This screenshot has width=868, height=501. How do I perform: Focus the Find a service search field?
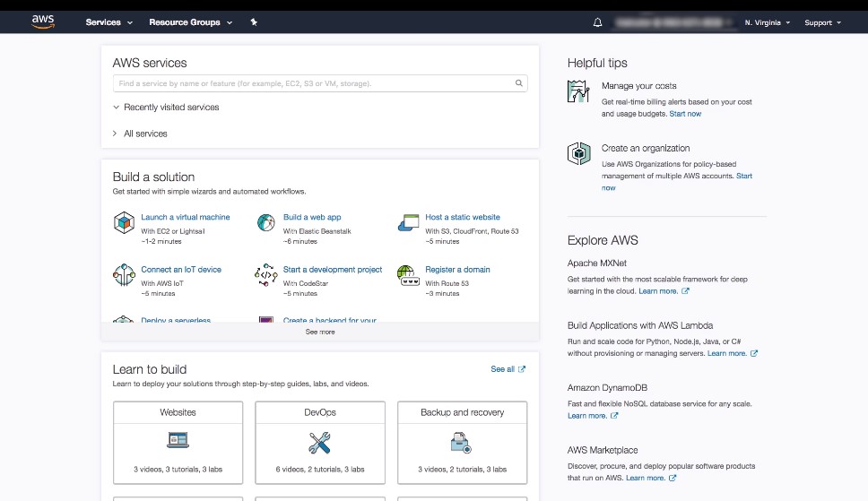(320, 83)
